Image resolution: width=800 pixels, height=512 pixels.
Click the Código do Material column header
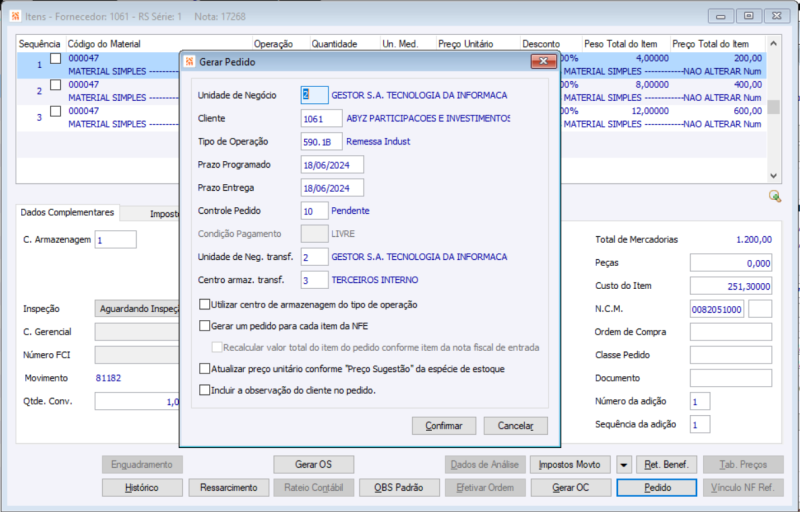(158, 44)
